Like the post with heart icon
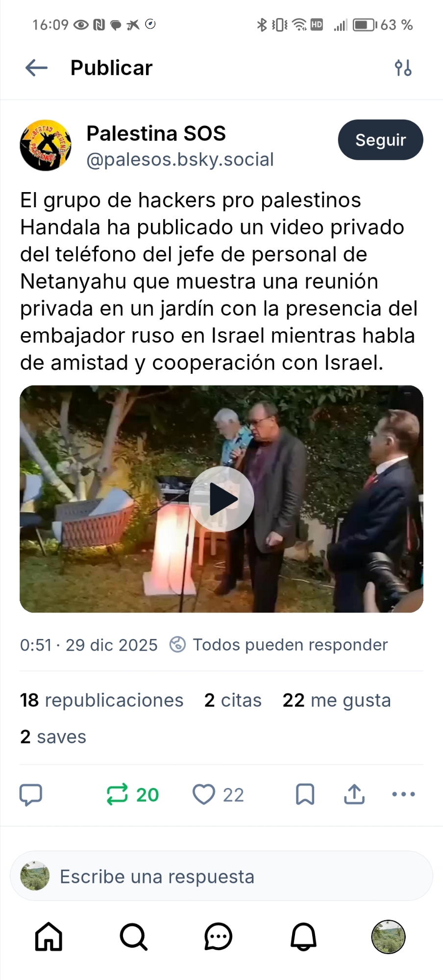Screen dimensions: 443x980 tap(203, 794)
